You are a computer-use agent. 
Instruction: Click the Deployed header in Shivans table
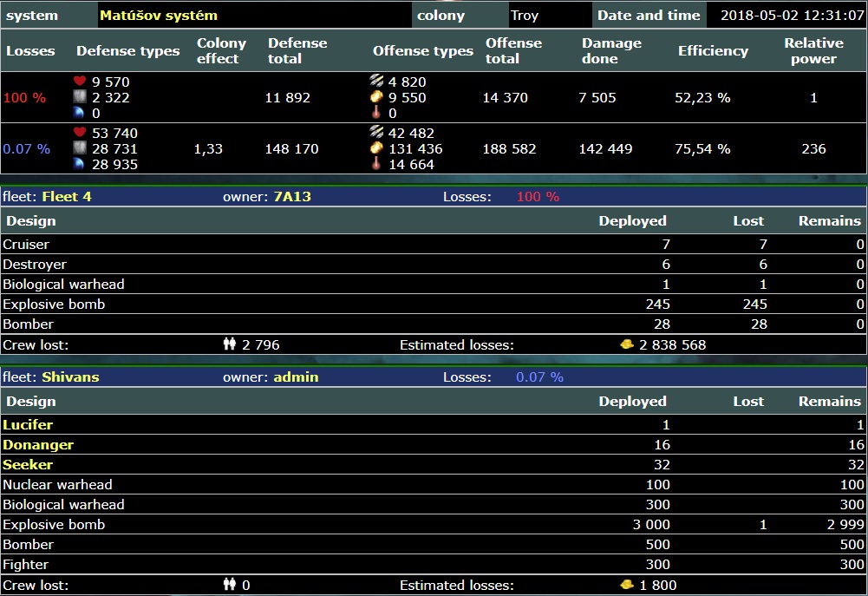632,402
